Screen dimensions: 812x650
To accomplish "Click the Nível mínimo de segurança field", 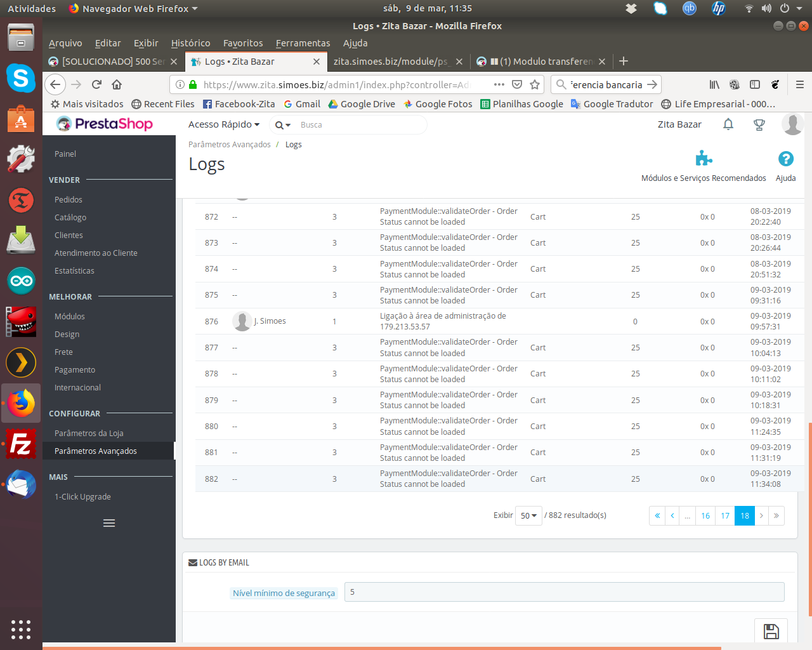I will click(x=565, y=592).
